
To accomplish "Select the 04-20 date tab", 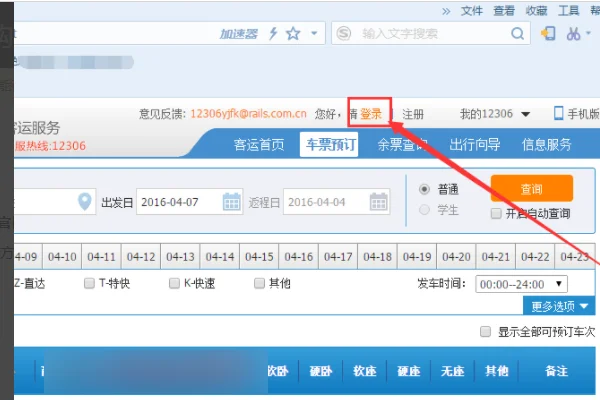I will pos(456,257).
